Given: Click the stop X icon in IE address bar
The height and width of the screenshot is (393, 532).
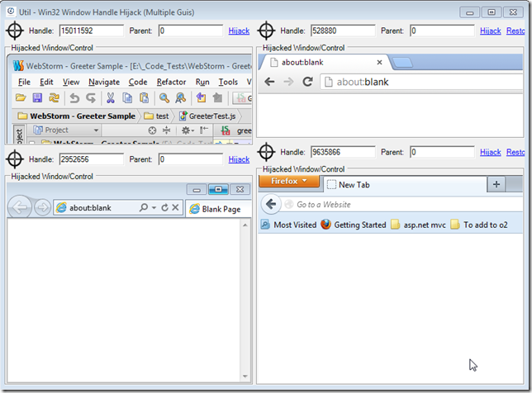Looking at the screenshot, I should point(175,207).
